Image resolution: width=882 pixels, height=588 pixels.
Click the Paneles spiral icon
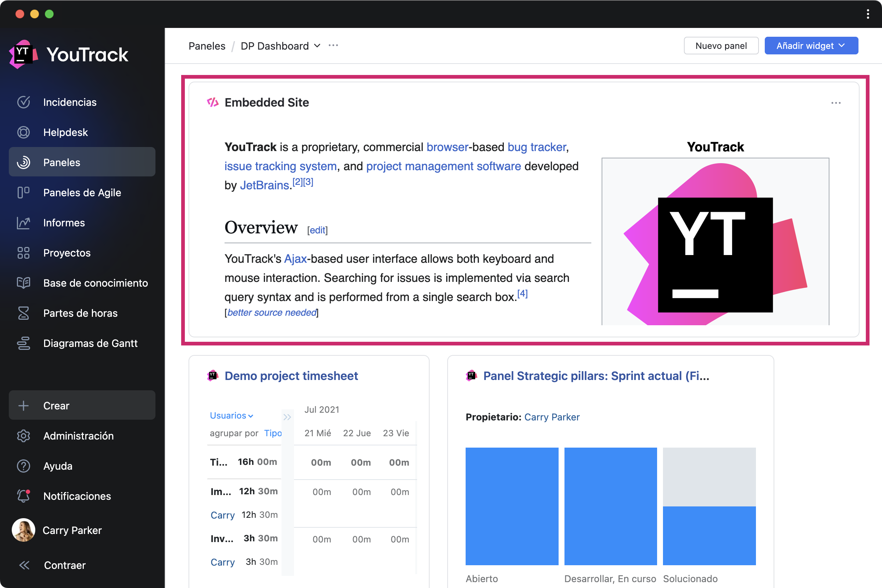click(23, 162)
